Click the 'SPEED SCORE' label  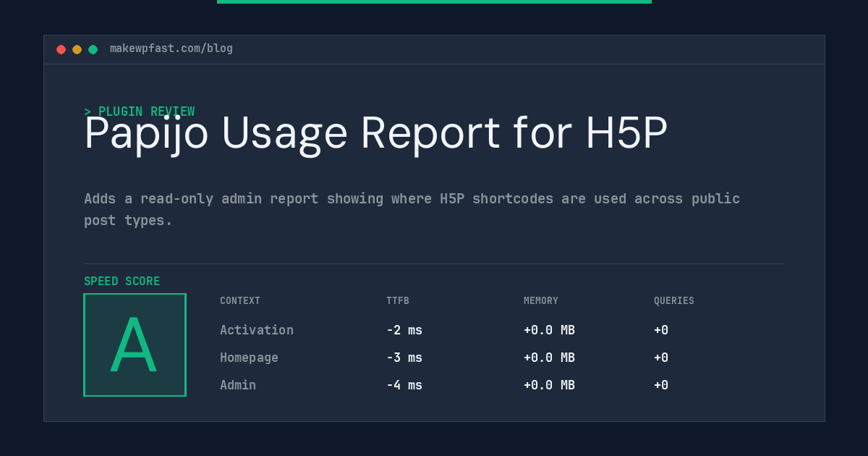pyautogui.click(x=122, y=282)
